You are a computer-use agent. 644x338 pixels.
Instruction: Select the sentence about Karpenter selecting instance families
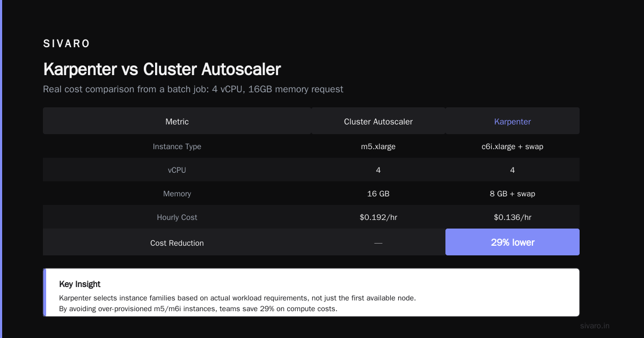click(x=238, y=298)
